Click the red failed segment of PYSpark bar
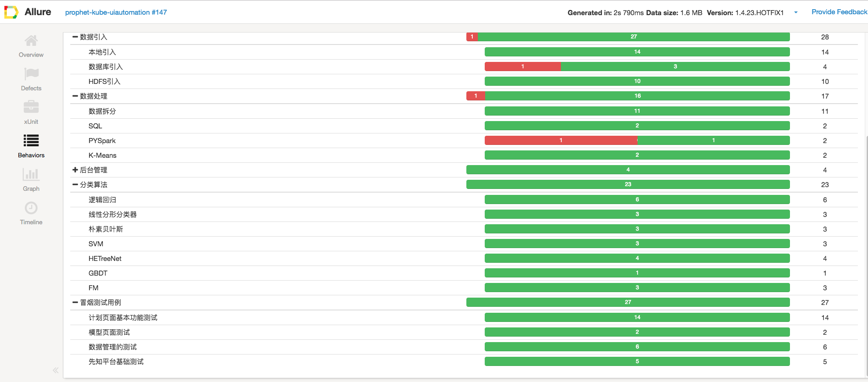Viewport: 868px width, 382px height. coord(560,140)
